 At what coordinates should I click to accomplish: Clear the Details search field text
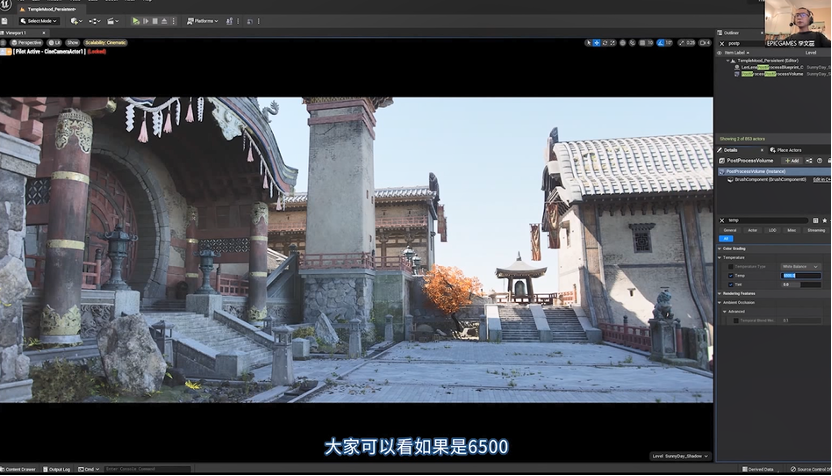(722, 220)
